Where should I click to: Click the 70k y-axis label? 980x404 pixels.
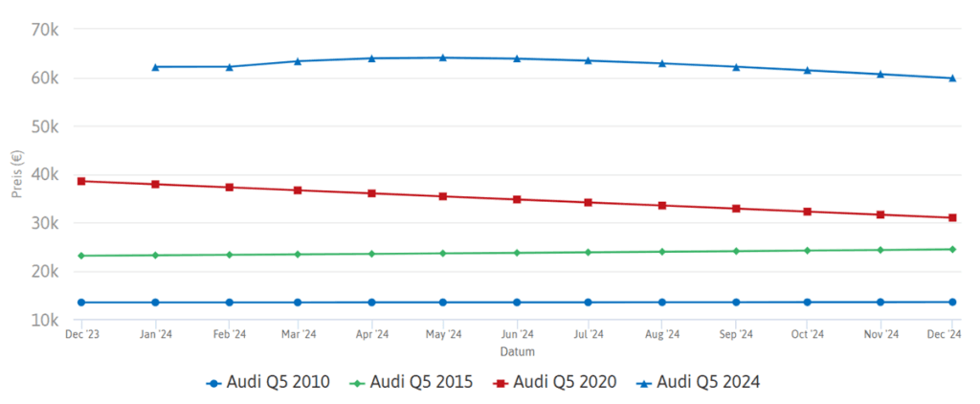[x=45, y=30]
